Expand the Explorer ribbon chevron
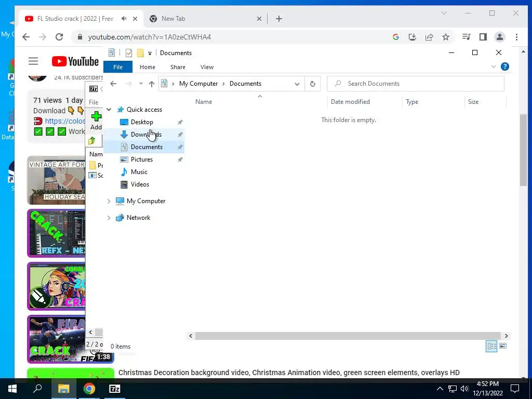This screenshot has width=532, height=399. (x=494, y=66)
